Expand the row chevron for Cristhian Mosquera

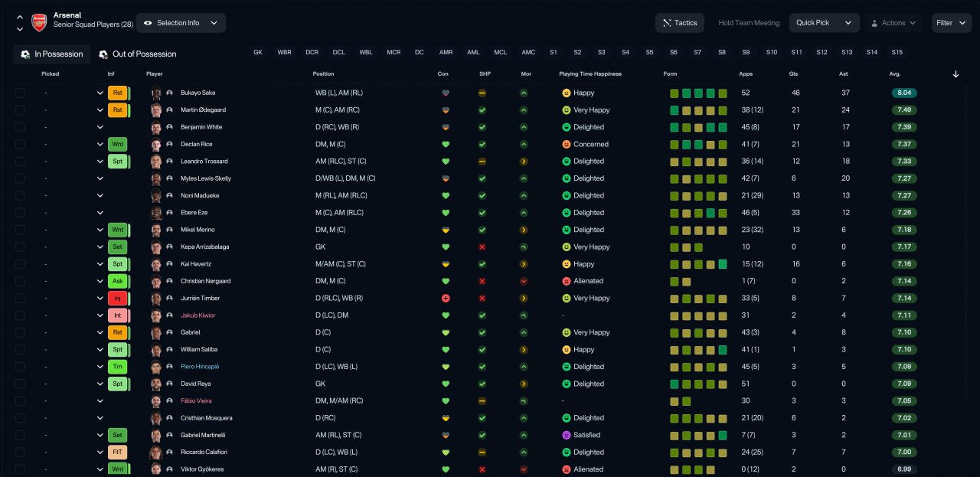tap(100, 418)
